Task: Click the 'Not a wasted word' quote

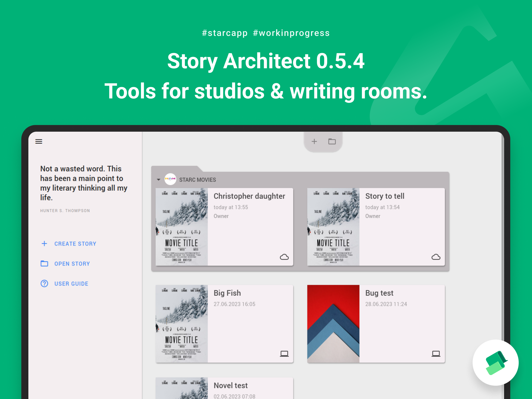Action: tap(84, 183)
